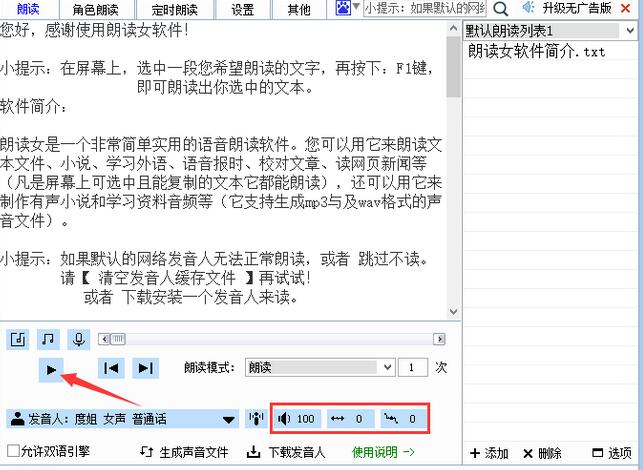The width and height of the screenshot is (643, 470).
Task: Open the 角色朗读 tab
Action: coord(96,9)
